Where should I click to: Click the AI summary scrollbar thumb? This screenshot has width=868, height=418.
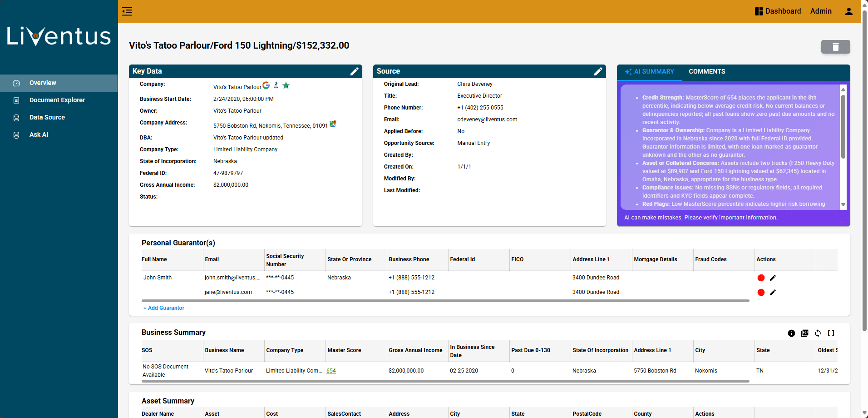pos(843,126)
